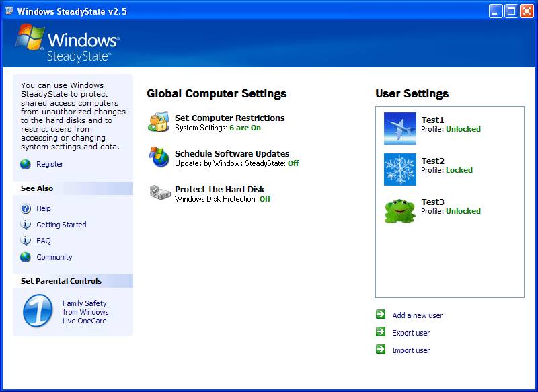Open the FAQ link
The width and height of the screenshot is (538, 392).
44,241
